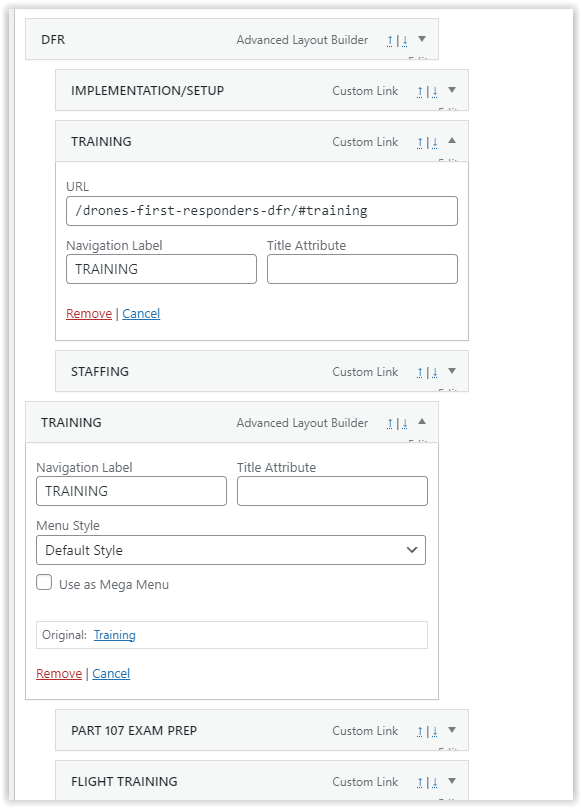The image size is (581, 808).
Task: Move DFR menu item up arrow
Action: 390,40
